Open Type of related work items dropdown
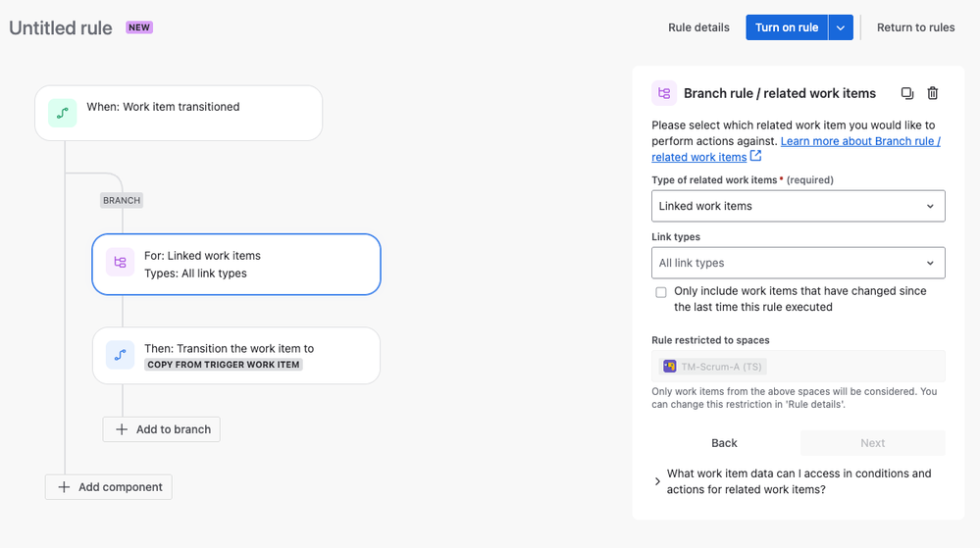Viewport: 980px width, 548px height. 799,206
